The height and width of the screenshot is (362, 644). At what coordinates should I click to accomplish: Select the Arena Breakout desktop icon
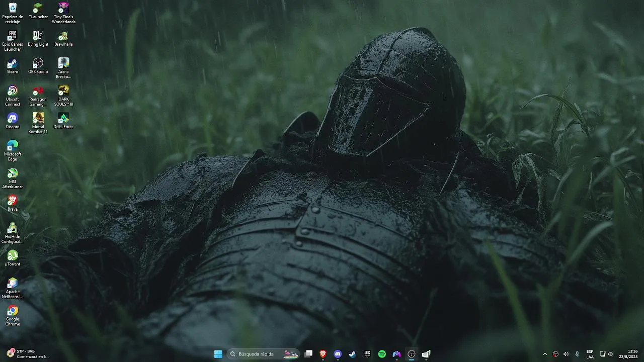pyautogui.click(x=63, y=68)
